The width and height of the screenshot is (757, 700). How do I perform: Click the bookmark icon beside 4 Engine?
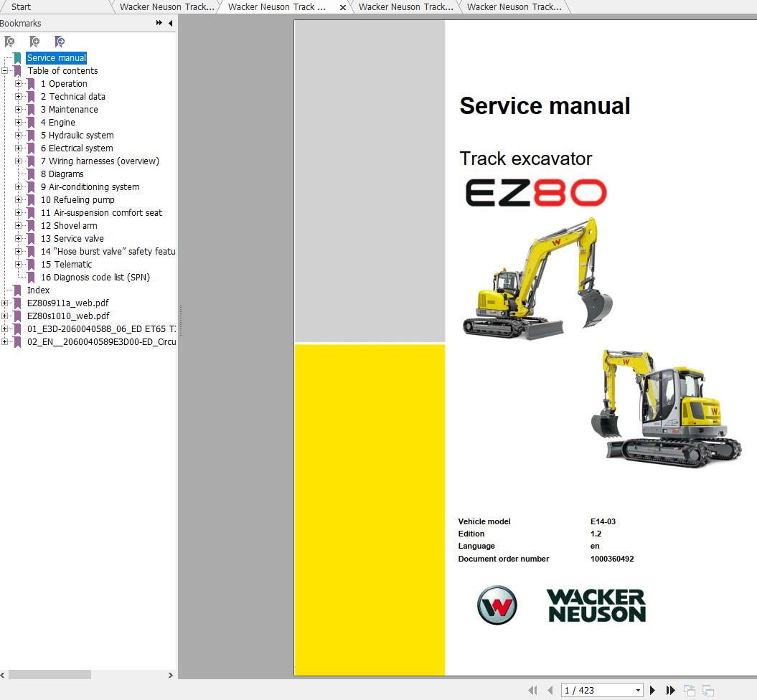click(x=31, y=123)
